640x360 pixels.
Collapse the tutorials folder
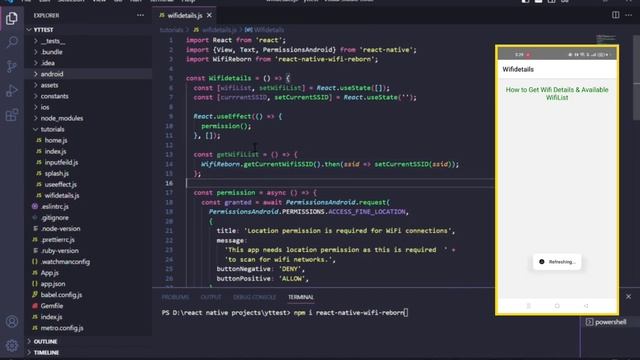click(88, 129)
